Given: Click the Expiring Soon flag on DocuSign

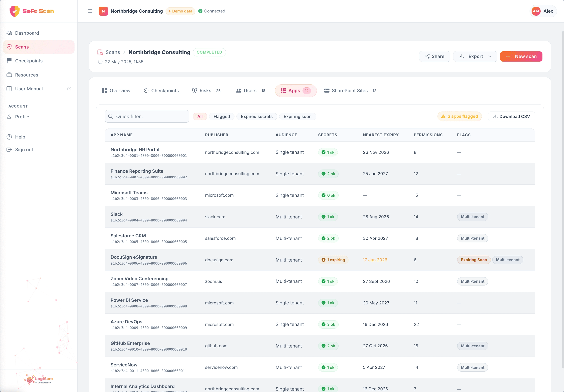Looking at the screenshot, I should (x=474, y=260).
